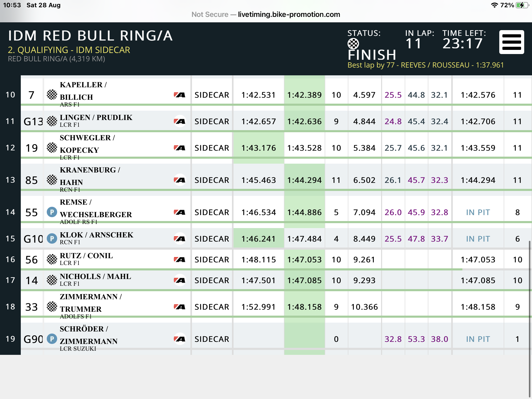Click checkered flag icon for RUTZ / CONIL
Screen dimensions: 532x399
tap(52, 259)
